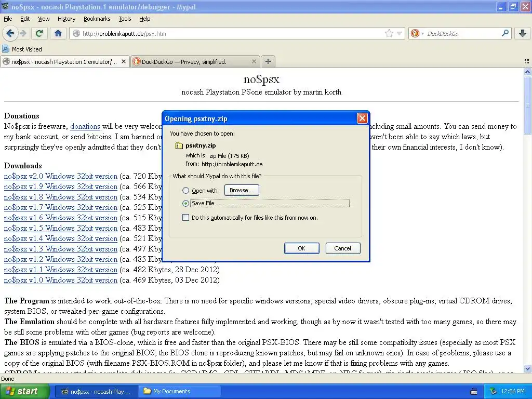Image resolution: width=532 pixels, height=399 pixels.
Task: Open the donations link
Action: pyautogui.click(x=85, y=126)
